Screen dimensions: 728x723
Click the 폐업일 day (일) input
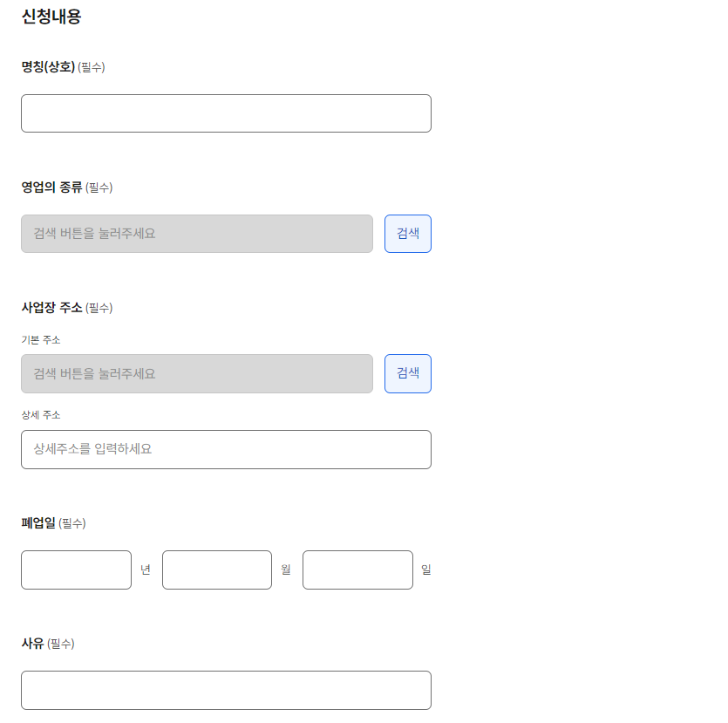(357, 570)
